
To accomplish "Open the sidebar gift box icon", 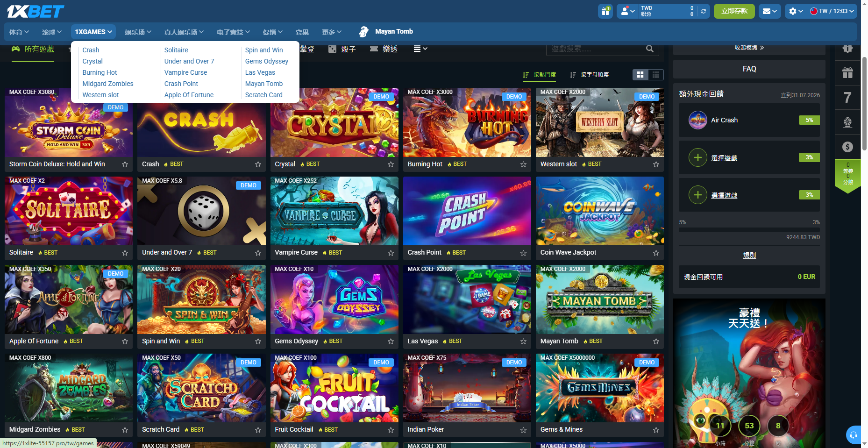I will (x=848, y=73).
